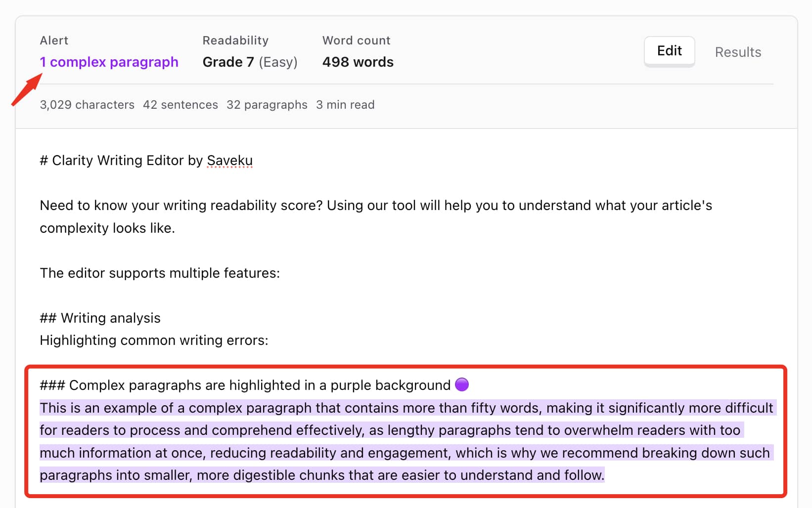Click the 'Alert' label
812x508 pixels.
(54, 41)
